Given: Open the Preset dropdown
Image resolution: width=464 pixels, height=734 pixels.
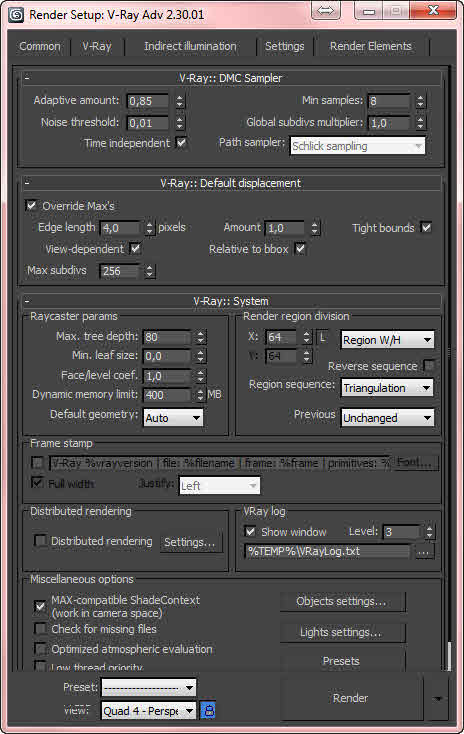Looking at the screenshot, I should (x=148, y=688).
